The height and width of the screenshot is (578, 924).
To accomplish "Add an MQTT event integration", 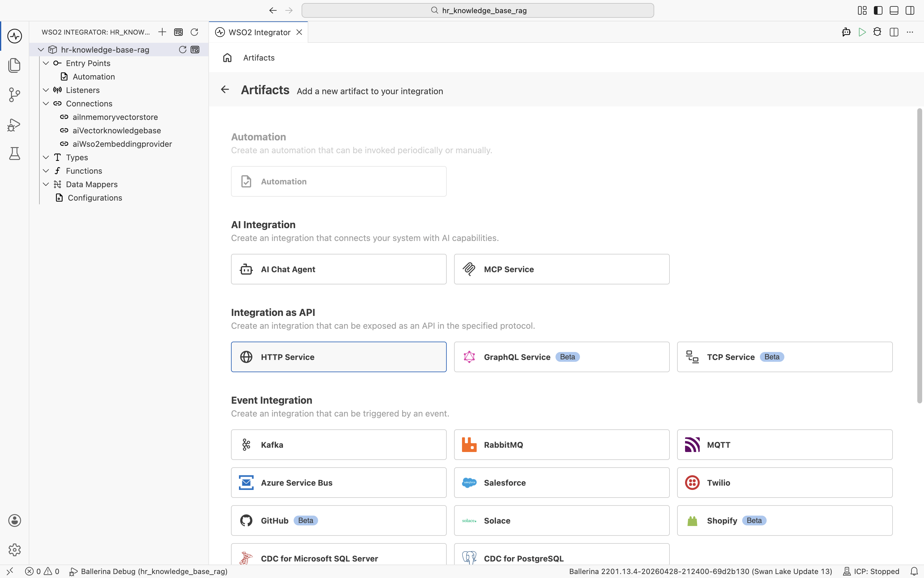I will click(x=785, y=445).
